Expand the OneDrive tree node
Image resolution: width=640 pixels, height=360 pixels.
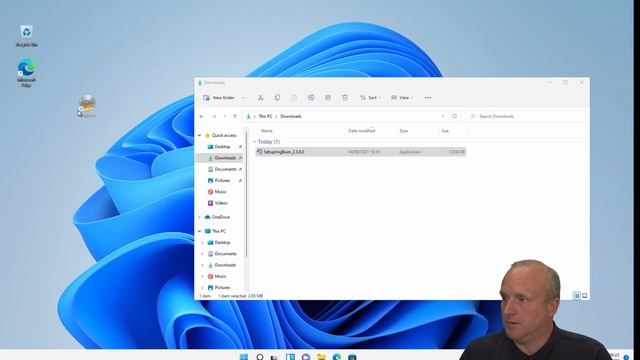[x=200, y=217]
